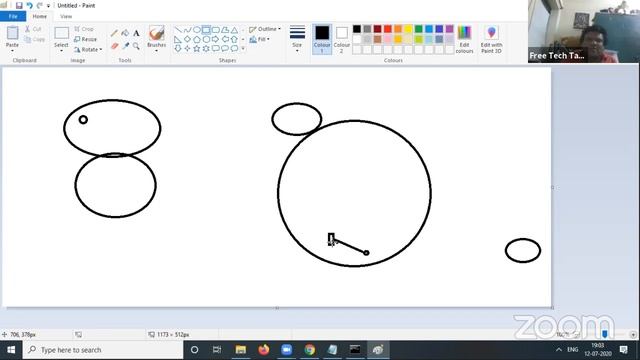This screenshot has height=360, width=640.
Task: Click the Brushes tool icon
Action: point(157,33)
